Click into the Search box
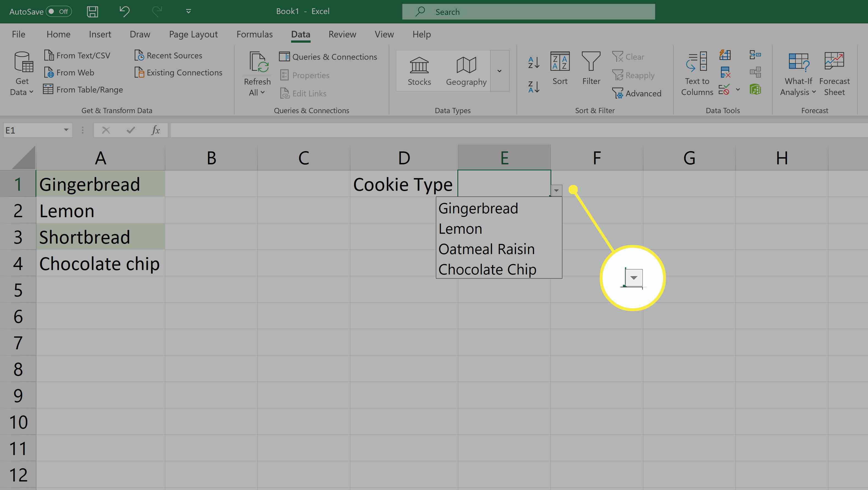The image size is (868, 490). click(528, 12)
